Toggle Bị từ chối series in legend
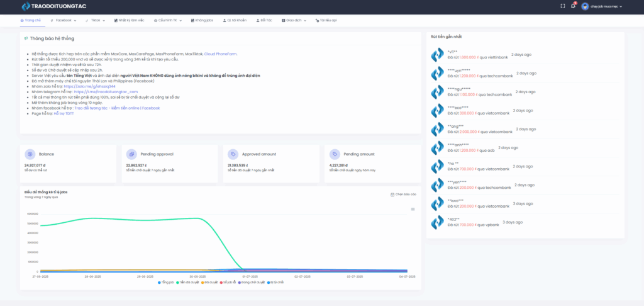The image size is (644, 306). point(275,283)
